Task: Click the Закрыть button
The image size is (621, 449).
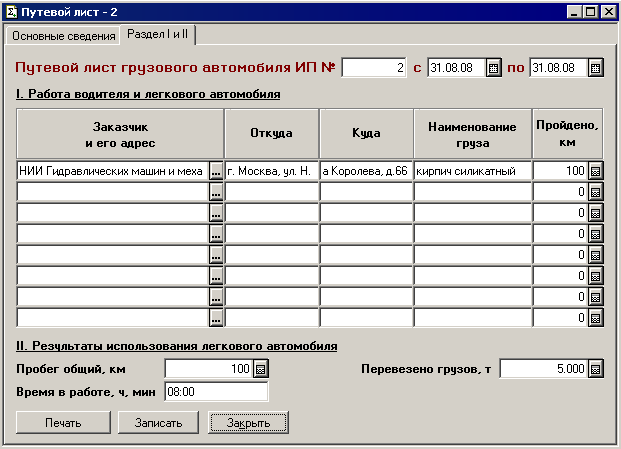Action: coord(249,423)
